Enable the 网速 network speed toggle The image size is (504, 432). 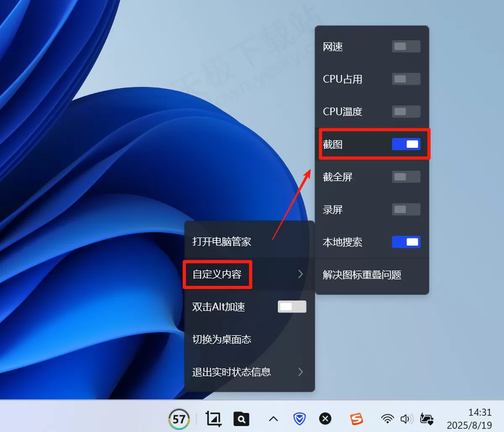(x=406, y=46)
